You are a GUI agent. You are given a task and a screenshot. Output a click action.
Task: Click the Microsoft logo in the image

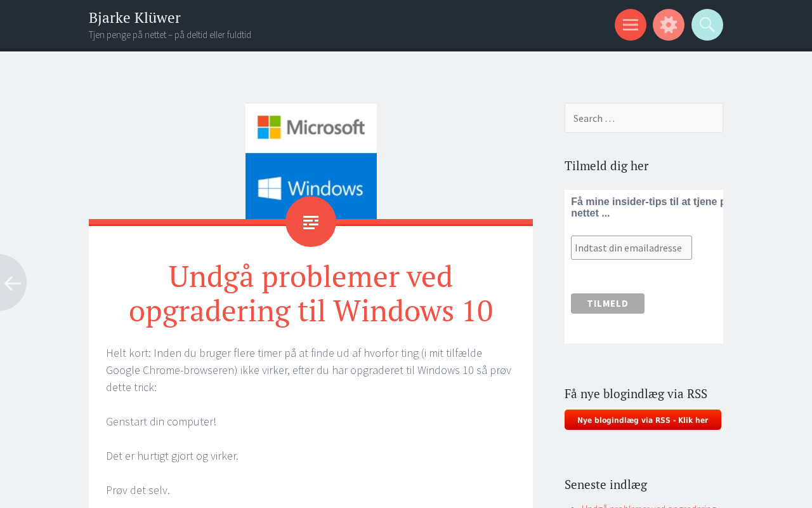pyautogui.click(x=311, y=128)
